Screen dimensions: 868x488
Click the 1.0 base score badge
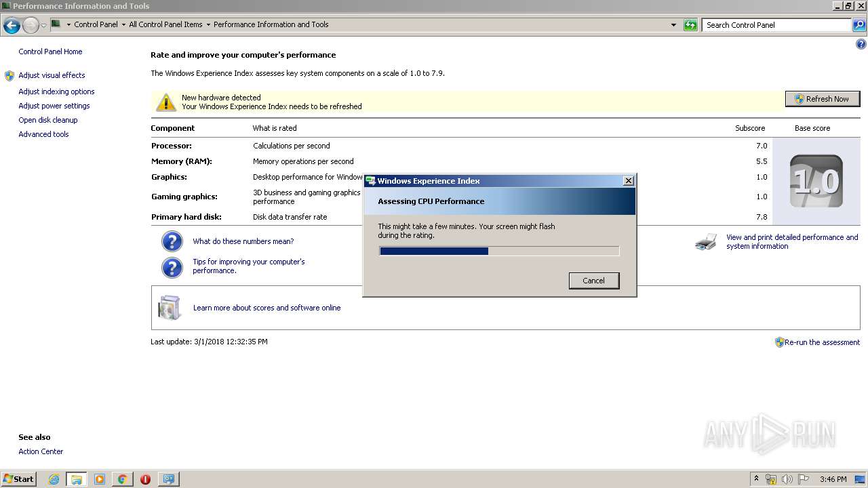coord(816,182)
